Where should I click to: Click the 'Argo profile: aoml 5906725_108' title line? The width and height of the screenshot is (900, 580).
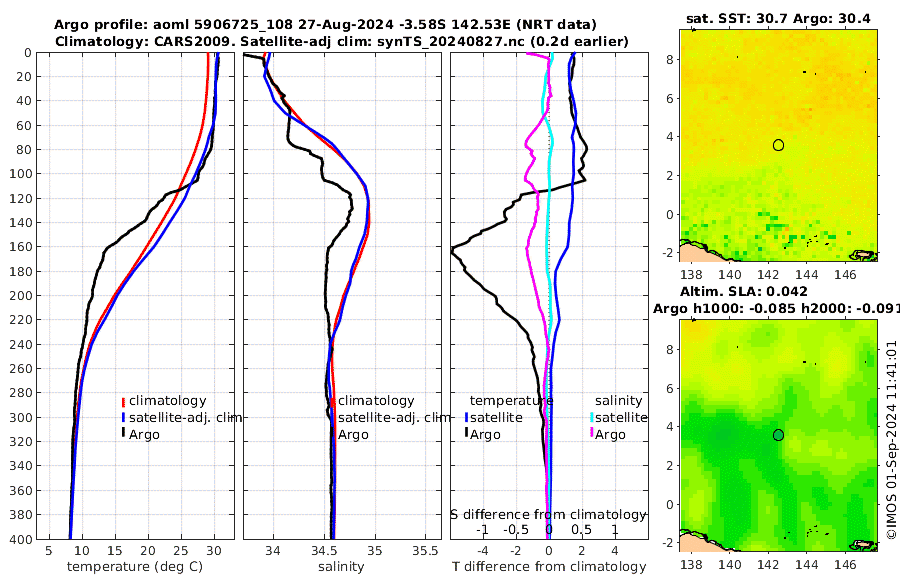[x=325, y=25]
